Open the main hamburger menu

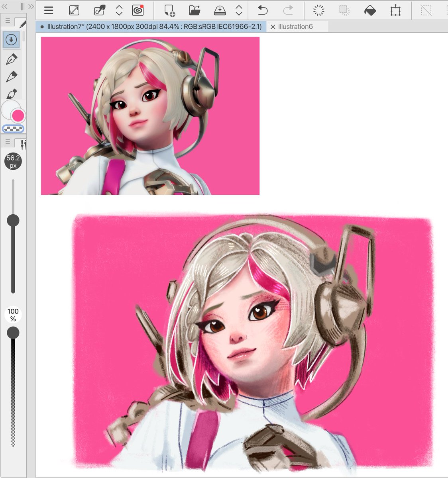point(49,10)
